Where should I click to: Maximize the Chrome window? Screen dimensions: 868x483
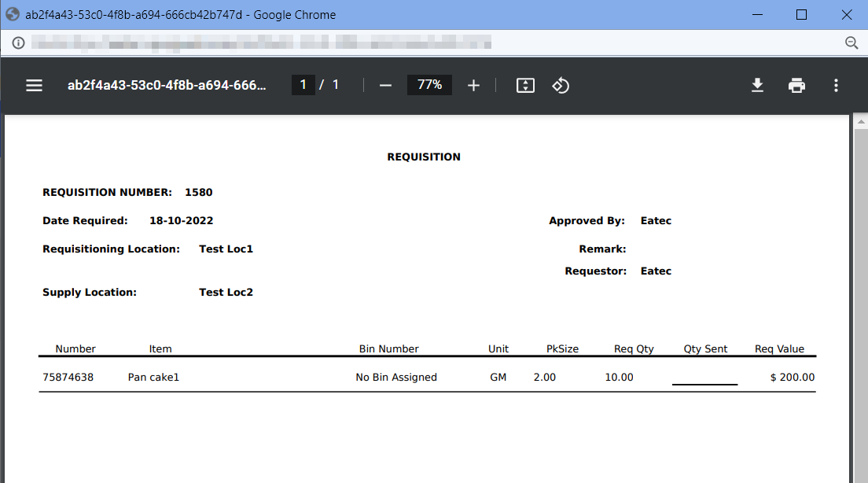pos(801,15)
